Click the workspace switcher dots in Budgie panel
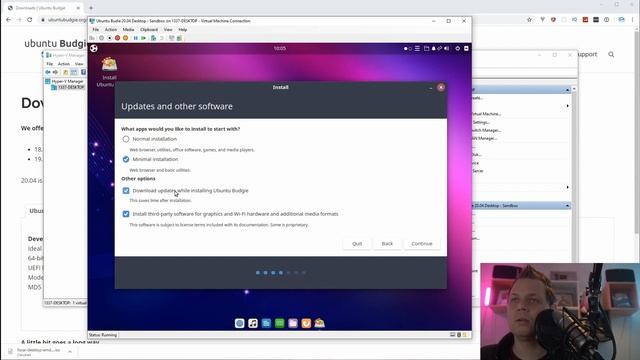This screenshot has width=640, height=360. tap(408, 48)
